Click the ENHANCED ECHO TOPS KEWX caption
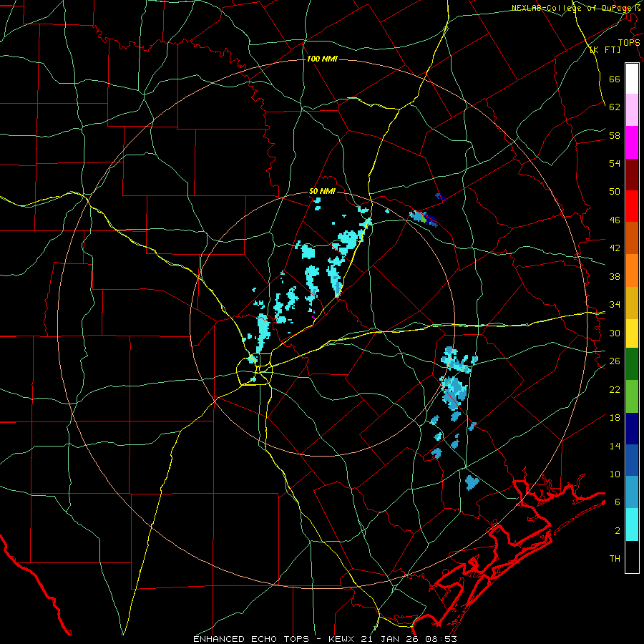Screen dimensions: 644x644 click(325, 639)
